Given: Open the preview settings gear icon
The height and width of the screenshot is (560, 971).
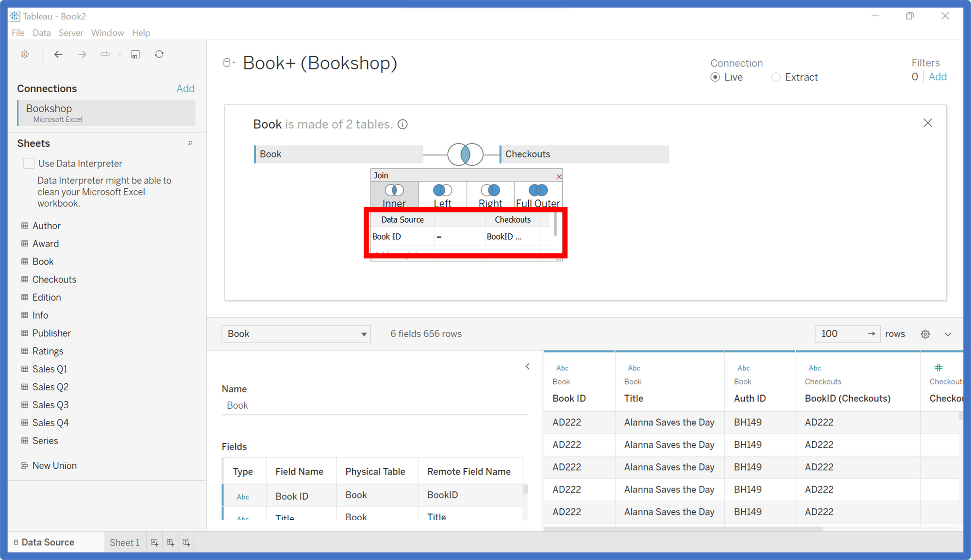Looking at the screenshot, I should click(925, 334).
